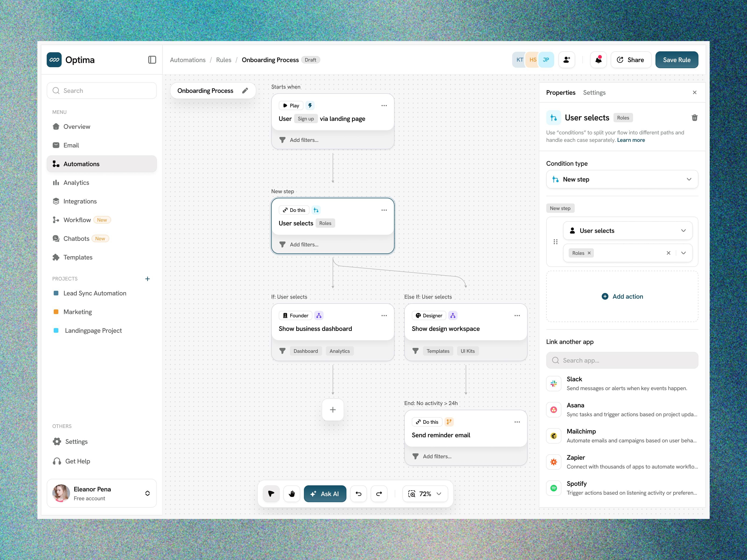The image size is (747, 560).
Task: Open Integrations menu item
Action: [102, 201]
